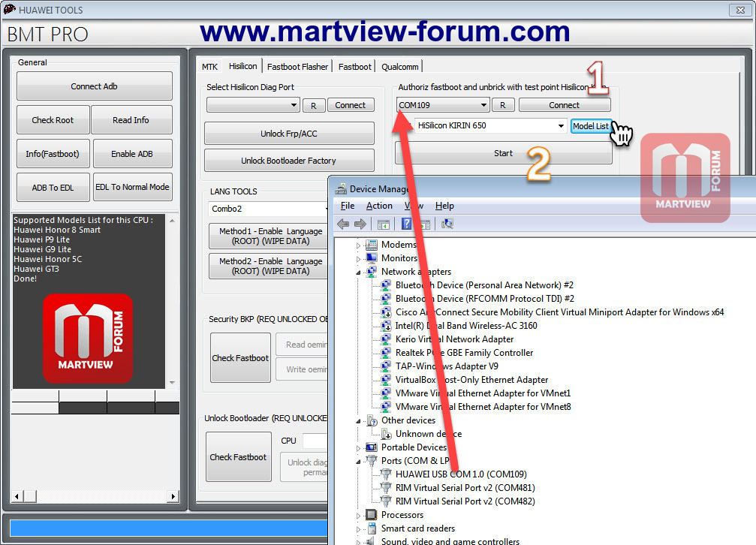Expand the Monitors tree node
Screen dimensions: 756x545
[x=358, y=259]
